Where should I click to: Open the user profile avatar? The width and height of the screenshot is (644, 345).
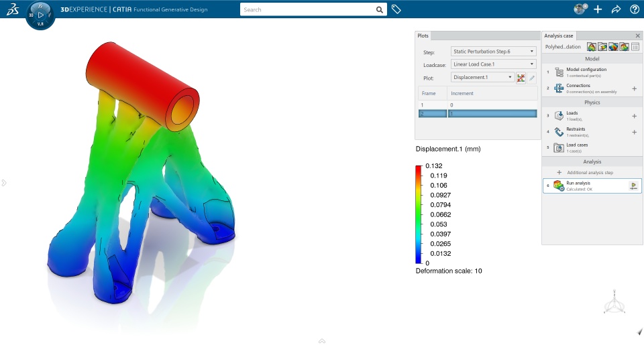click(x=580, y=9)
